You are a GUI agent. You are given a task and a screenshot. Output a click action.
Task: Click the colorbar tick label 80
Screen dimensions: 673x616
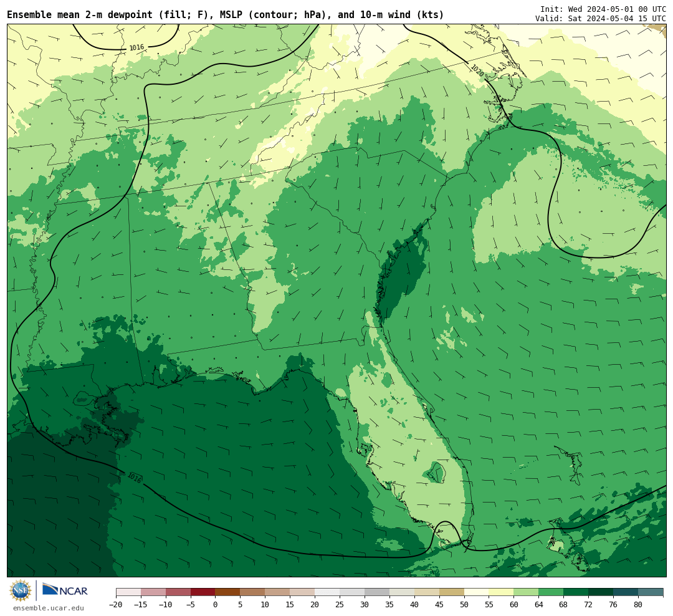(x=638, y=605)
